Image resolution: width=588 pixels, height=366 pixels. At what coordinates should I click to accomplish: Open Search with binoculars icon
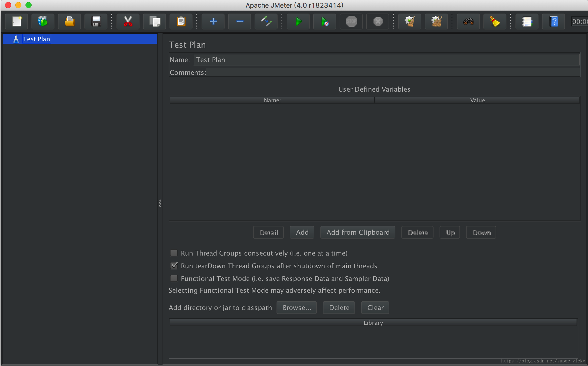(x=468, y=21)
